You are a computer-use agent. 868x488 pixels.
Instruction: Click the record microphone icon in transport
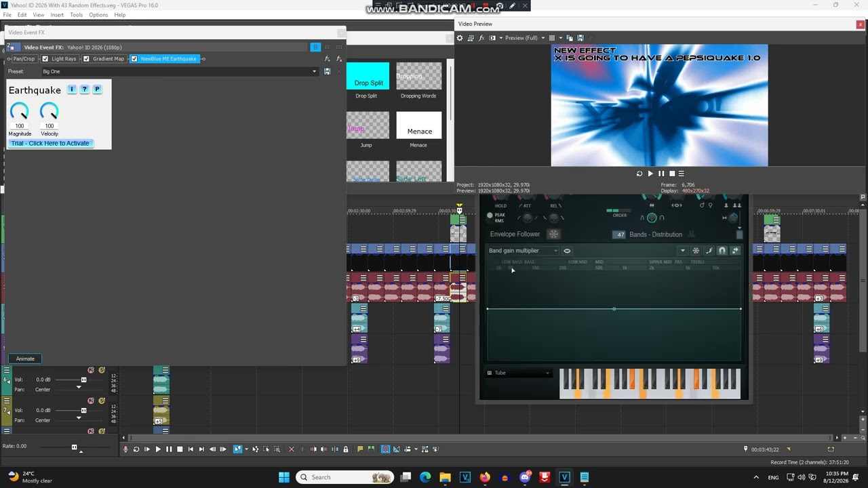click(125, 449)
